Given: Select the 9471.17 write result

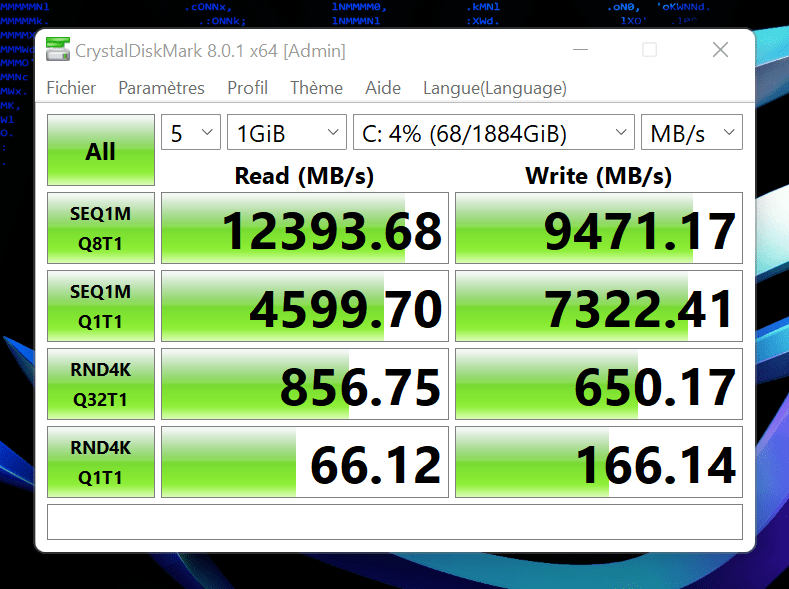Looking at the screenshot, I should point(599,228).
